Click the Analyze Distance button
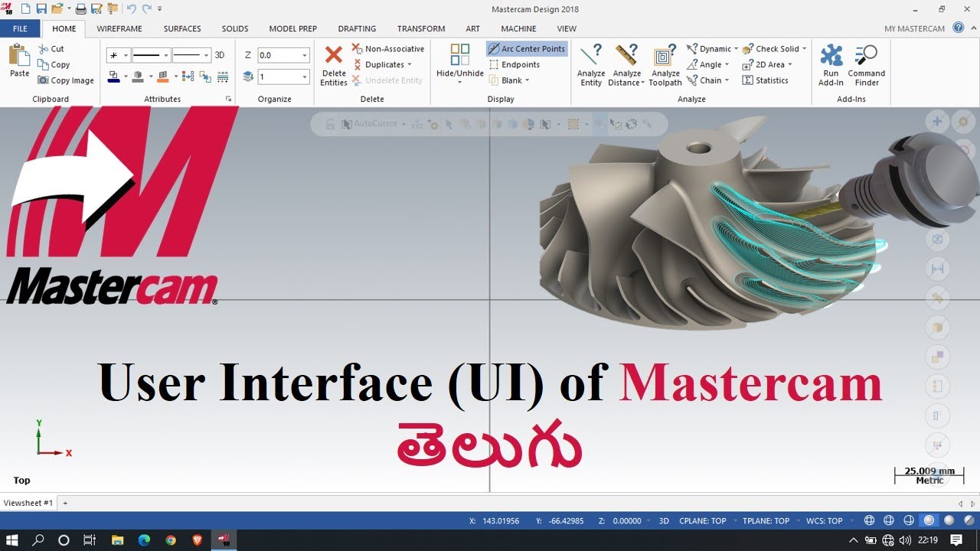980x551 pixels. (627, 65)
